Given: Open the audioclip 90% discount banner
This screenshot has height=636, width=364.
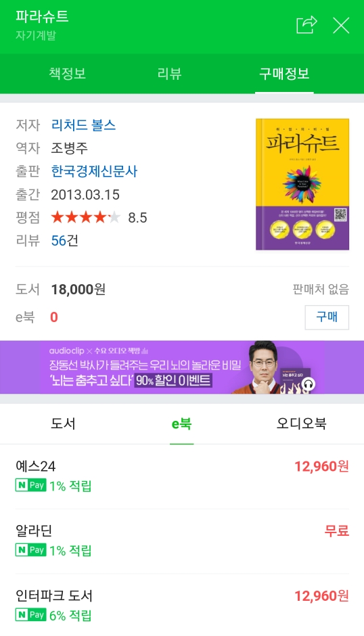Looking at the screenshot, I should tap(182, 367).
